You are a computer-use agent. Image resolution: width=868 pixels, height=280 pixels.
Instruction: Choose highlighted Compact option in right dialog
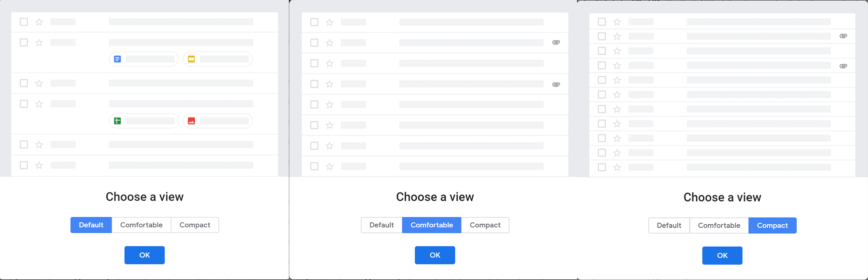point(772,225)
